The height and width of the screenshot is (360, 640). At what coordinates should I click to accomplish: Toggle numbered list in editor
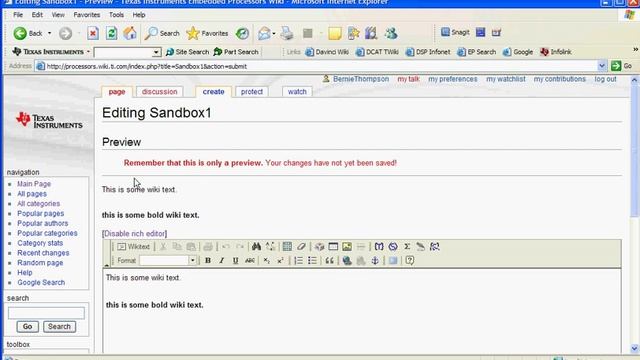[298, 260]
